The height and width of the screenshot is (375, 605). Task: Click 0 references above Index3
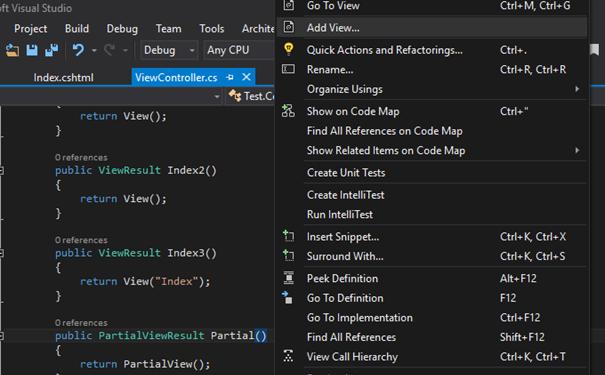(x=81, y=240)
